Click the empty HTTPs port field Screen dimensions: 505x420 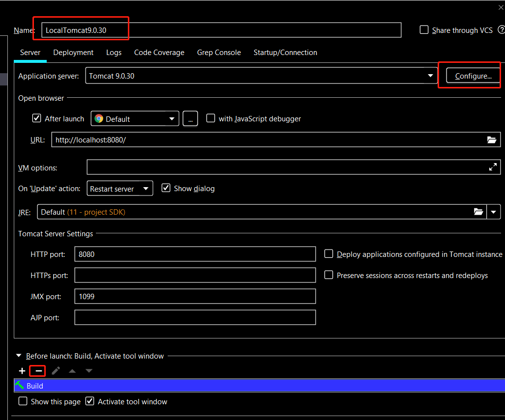(x=195, y=275)
